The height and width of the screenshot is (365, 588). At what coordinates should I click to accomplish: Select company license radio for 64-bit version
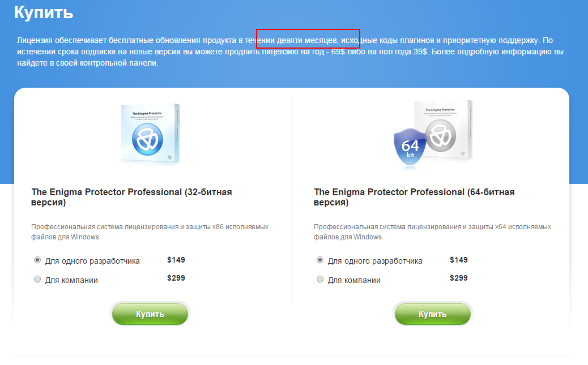(320, 279)
